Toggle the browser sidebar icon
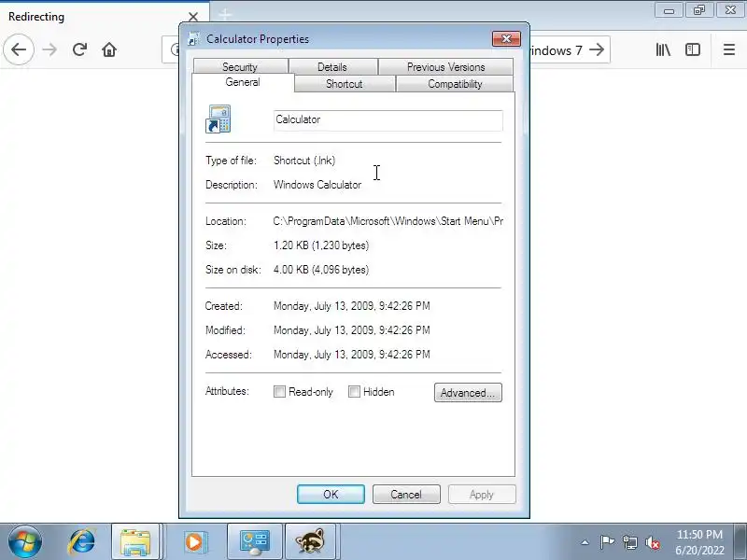 coord(693,49)
